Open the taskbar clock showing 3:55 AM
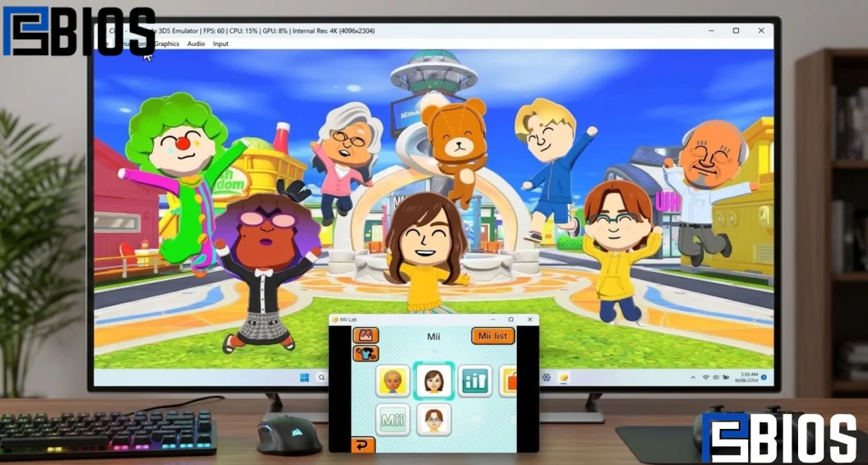This screenshot has height=465, width=868. click(x=745, y=377)
